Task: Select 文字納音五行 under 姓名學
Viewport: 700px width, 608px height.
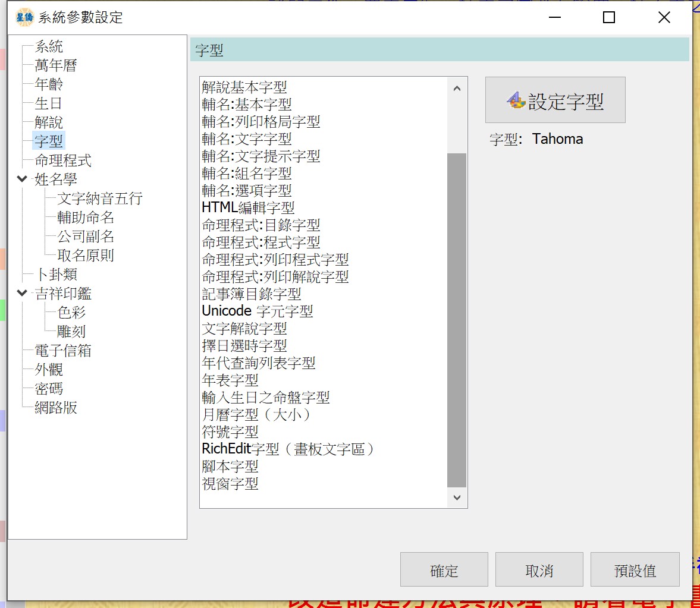Action: (x=100, y=199)
